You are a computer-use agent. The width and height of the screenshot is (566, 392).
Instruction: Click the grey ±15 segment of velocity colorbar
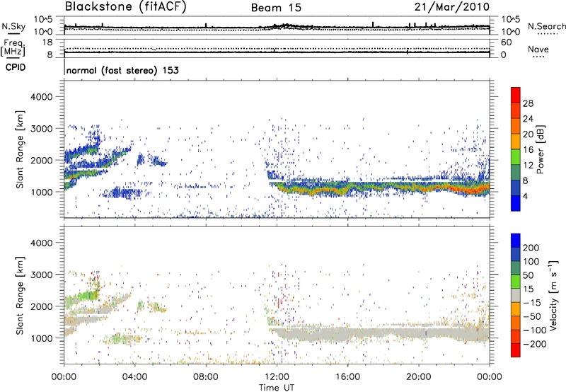516,295
